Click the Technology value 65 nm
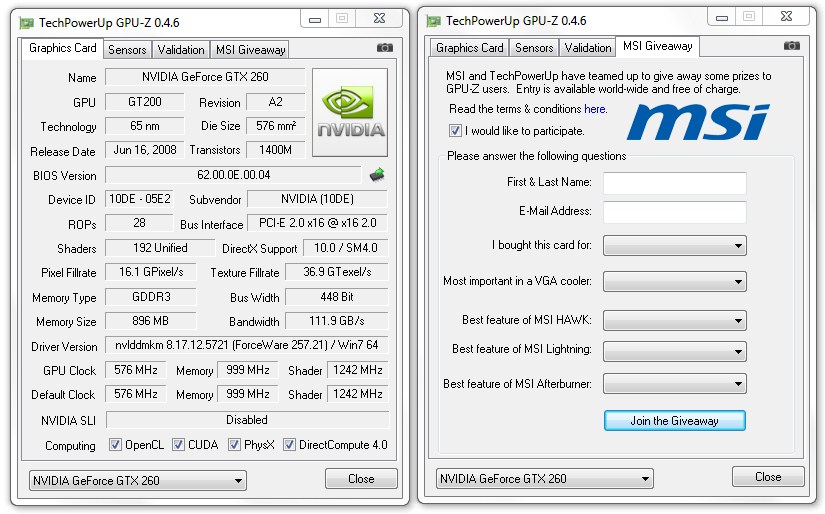Image resolution: width=825 pixels, height=514 pixels. [x=145, y=126]
